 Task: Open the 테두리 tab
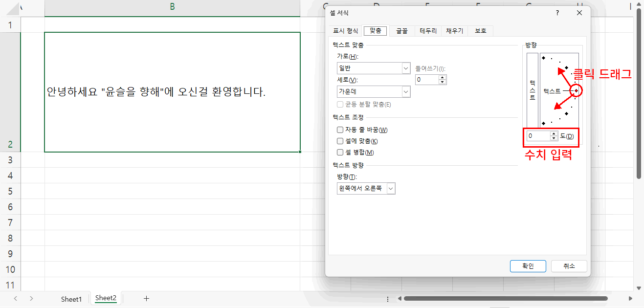tap(428, 31)
